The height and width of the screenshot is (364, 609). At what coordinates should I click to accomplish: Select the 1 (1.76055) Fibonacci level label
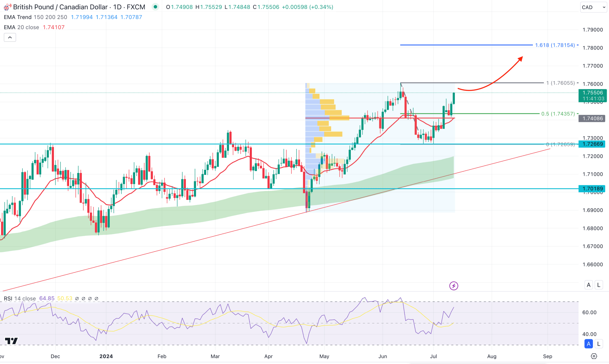(x=560, y=83)
